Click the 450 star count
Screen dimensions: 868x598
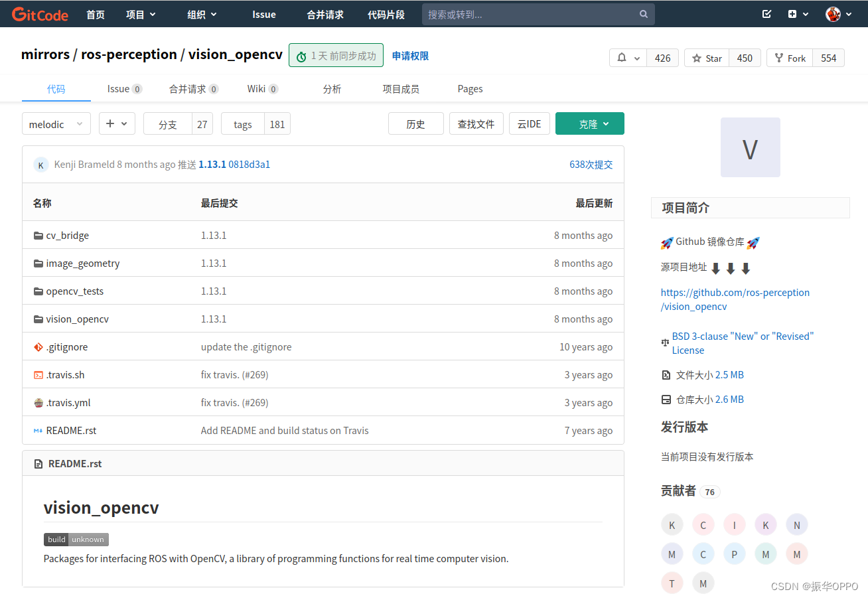(x=745, y=58)
